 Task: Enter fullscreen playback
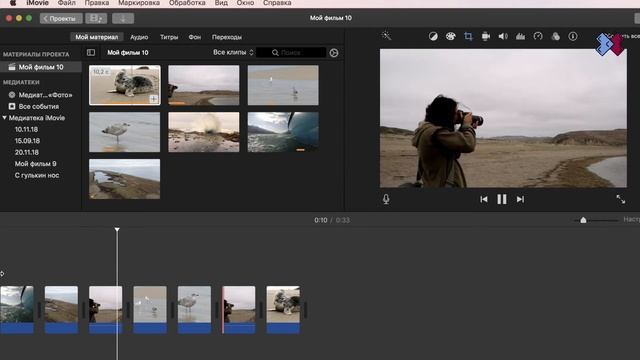click(620, 199)
